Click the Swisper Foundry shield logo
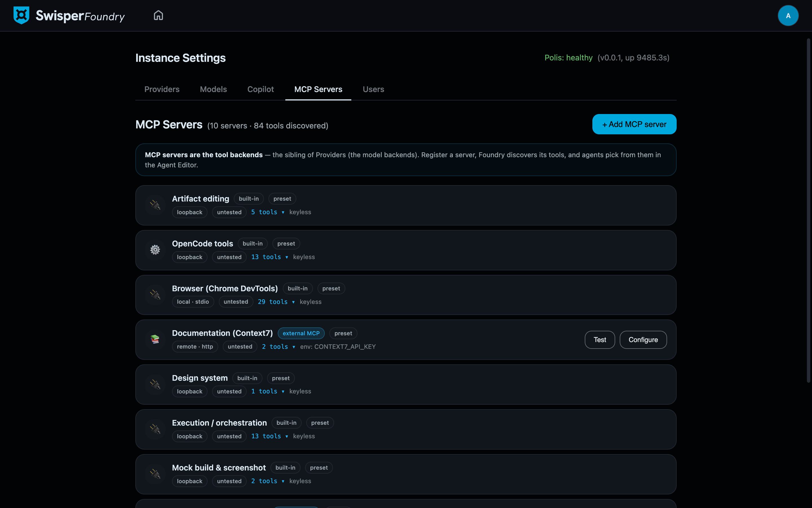812x508 pixels. [21, 16]
